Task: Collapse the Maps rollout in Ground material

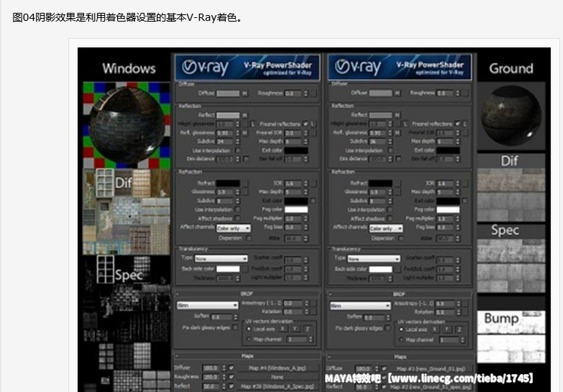Action: tap(399, 357)
